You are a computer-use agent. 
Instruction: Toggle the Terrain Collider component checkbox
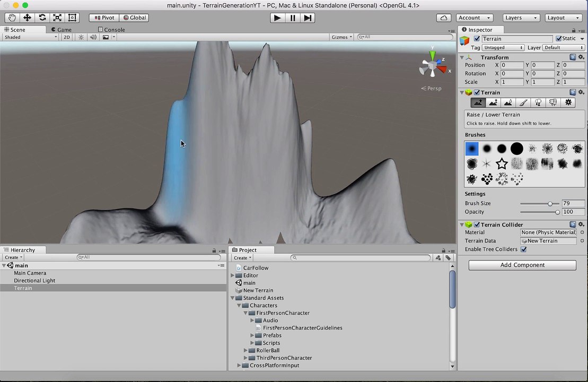pos(477,224)
